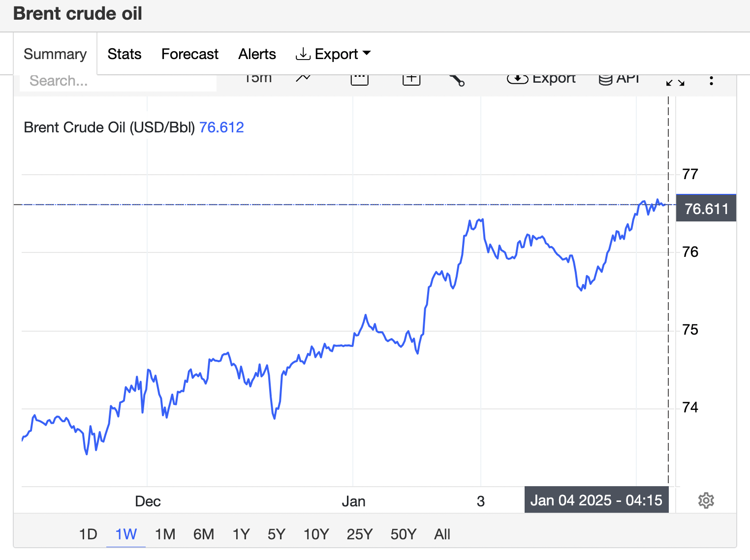This screenshot has height=560, width=750.
Task: Click the Brent crude oil heading
Action: tap(78, 13)
